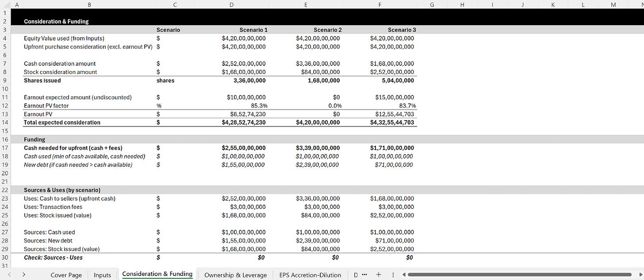
Task: Select column K header
Action: pos(553,4)
